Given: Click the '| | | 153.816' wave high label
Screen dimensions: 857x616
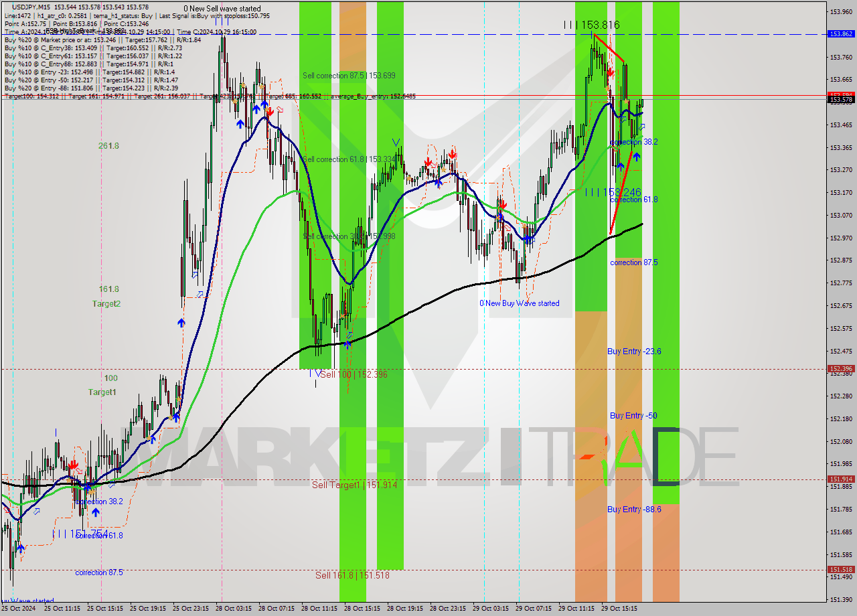Looking at the screenshot, I should tap(591, 25).
